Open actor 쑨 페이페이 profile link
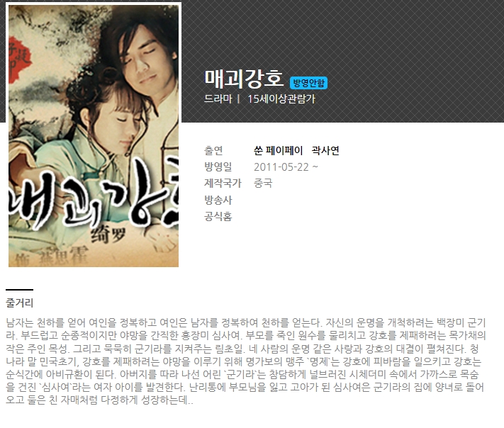 [279, 150]
